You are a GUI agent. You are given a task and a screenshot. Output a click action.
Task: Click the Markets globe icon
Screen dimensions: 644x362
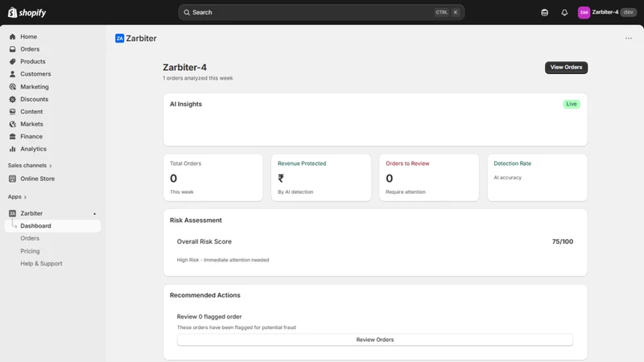click(12, 124)
